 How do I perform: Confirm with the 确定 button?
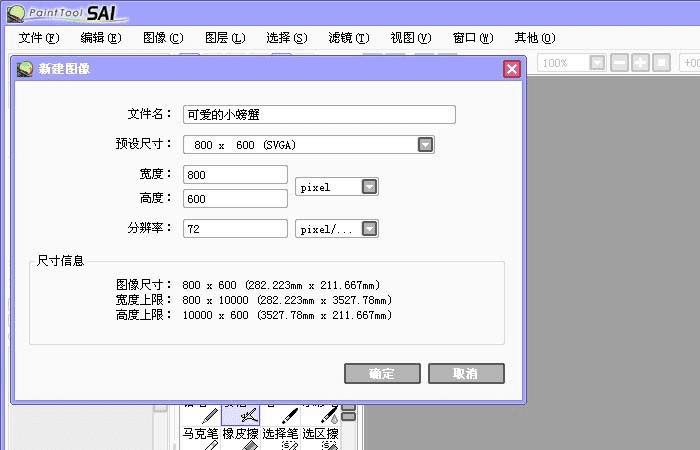point(382,373)
